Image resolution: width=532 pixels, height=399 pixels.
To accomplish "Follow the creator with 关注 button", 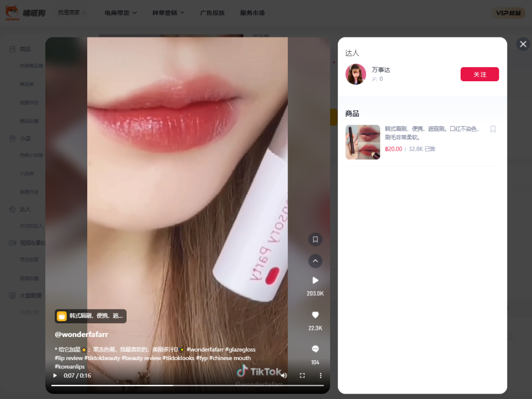I will click(x=479, y=74).
